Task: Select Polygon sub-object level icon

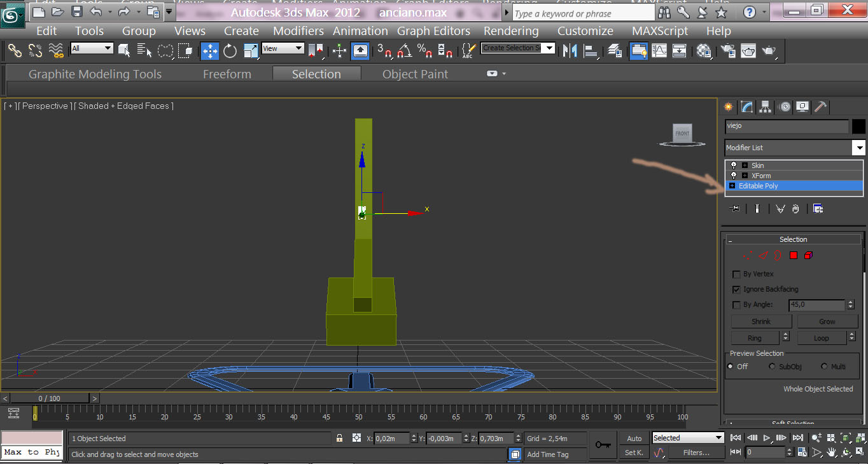Action: [794, 255]
